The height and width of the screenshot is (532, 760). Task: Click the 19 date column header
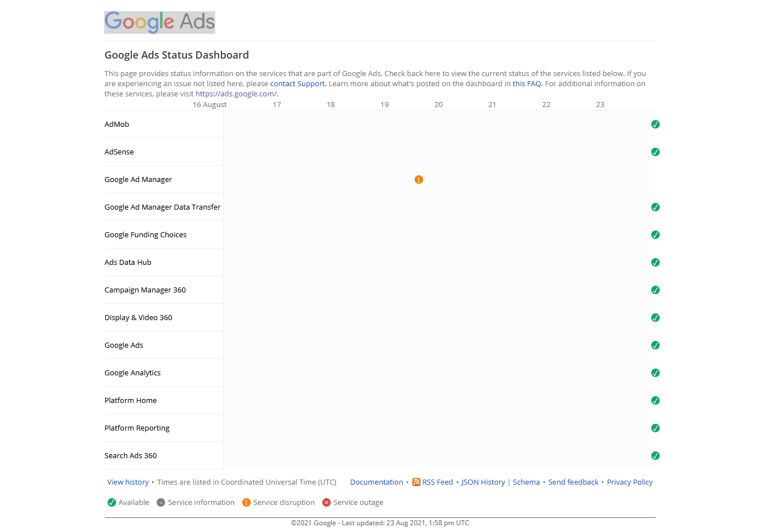click(385, 105)
